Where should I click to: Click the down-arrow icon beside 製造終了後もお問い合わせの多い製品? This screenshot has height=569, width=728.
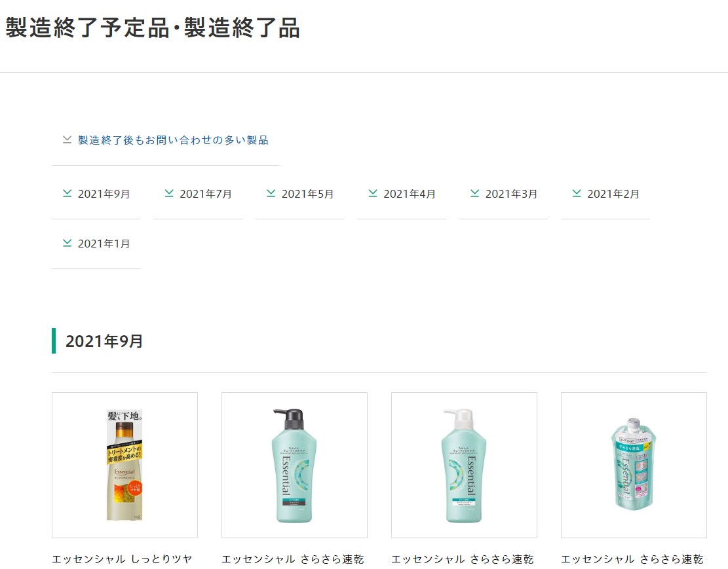click(67, 139)
